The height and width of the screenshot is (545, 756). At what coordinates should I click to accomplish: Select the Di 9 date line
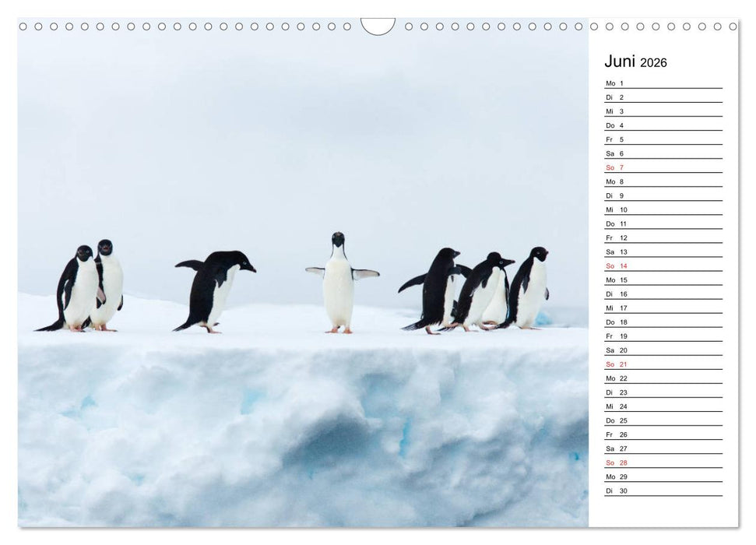(x=663, y=195)
